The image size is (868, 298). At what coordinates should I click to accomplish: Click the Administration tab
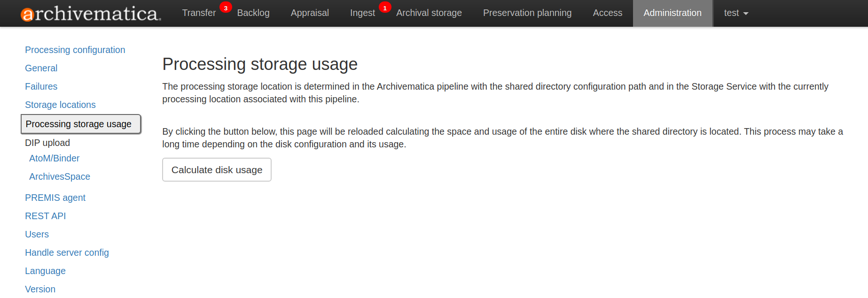672,13
